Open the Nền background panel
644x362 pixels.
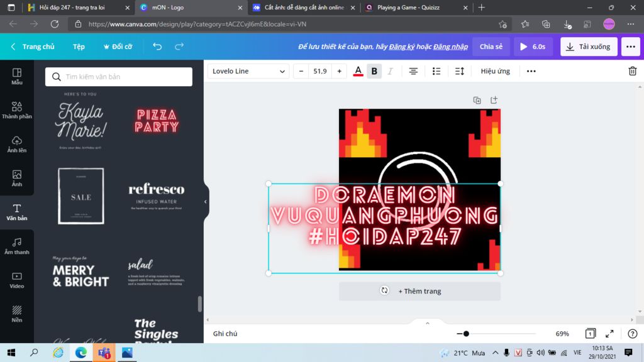(x=17, y=314)
